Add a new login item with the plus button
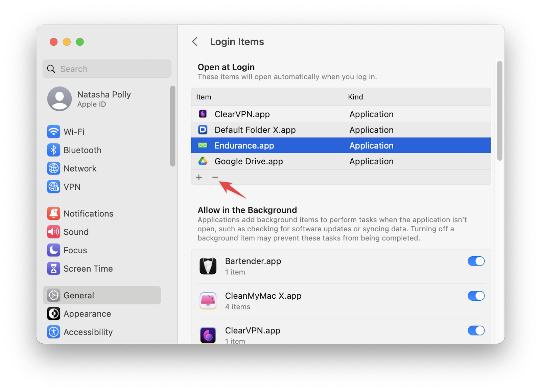 pyautogui.click(x=199, y=177)
